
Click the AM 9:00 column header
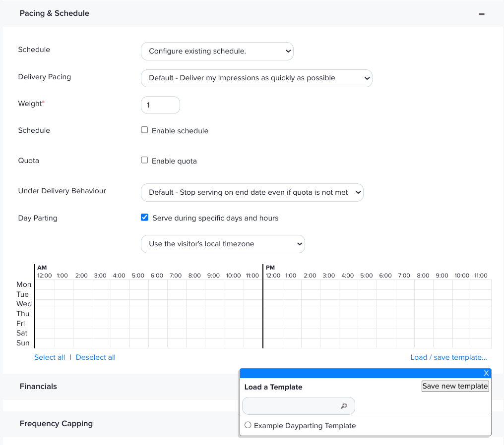(x=213, y=276)
